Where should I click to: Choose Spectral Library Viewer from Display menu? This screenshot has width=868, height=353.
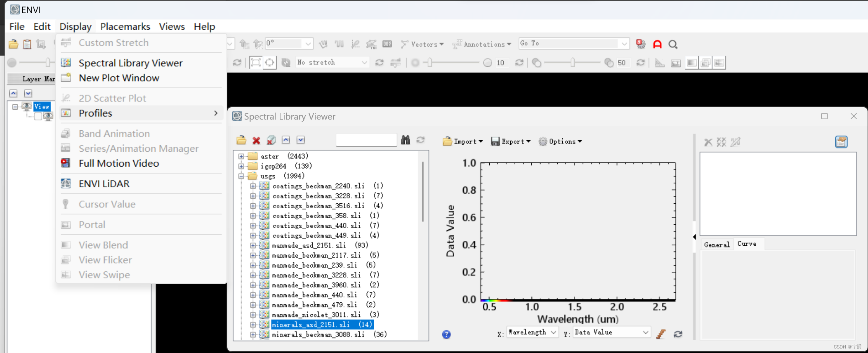click(141, 63)
